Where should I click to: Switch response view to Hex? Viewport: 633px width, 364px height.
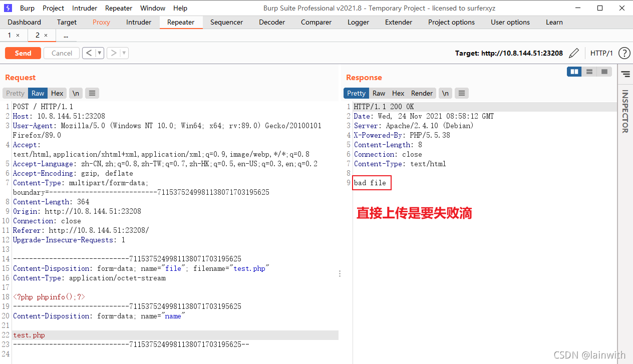coord(398,93)
